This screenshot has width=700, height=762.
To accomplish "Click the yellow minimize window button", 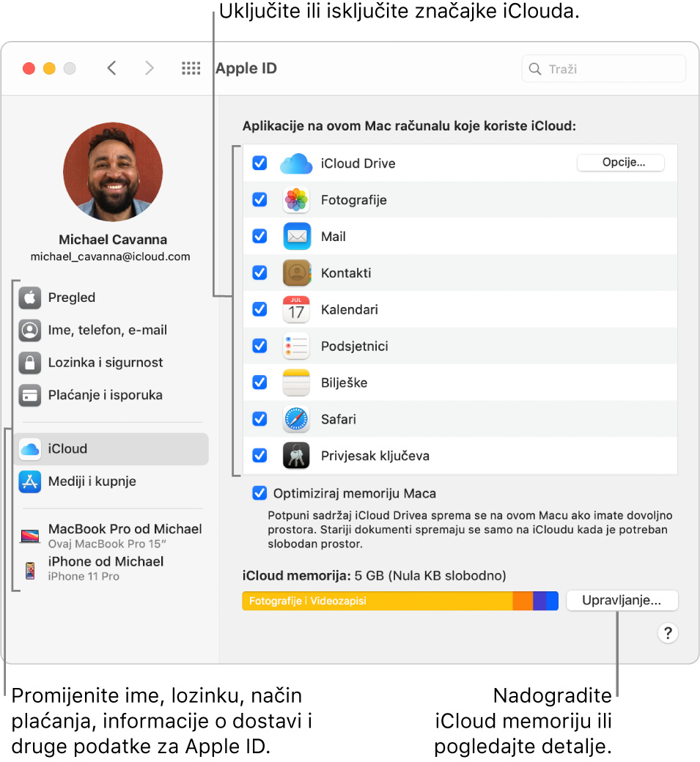I will (49, 69).
